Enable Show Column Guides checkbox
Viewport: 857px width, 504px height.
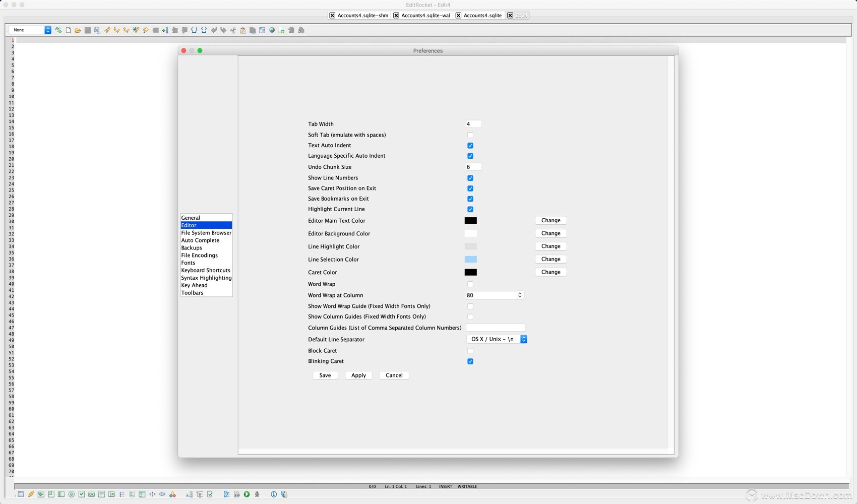470,317
